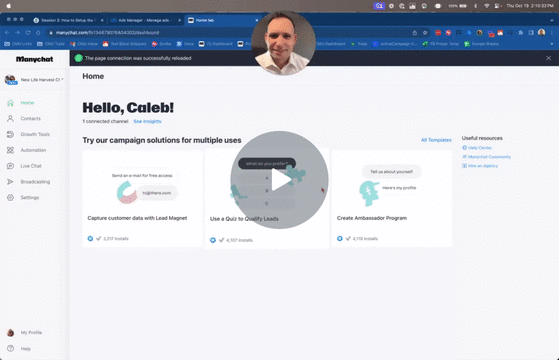Screen dimensions: 559x360
Task: Click the browser home icon
Action: pos(38,32)
